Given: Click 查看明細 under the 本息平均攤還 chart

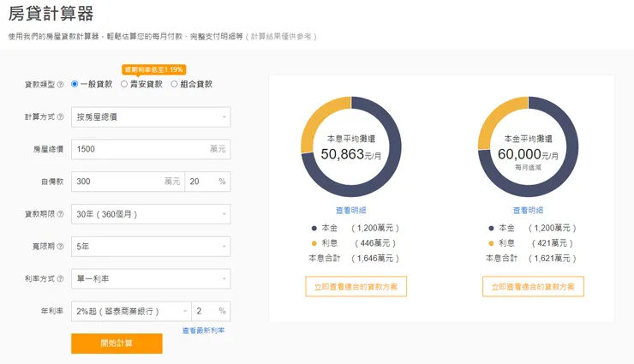Looking at the screenshot, I should [x=351, y=210].
